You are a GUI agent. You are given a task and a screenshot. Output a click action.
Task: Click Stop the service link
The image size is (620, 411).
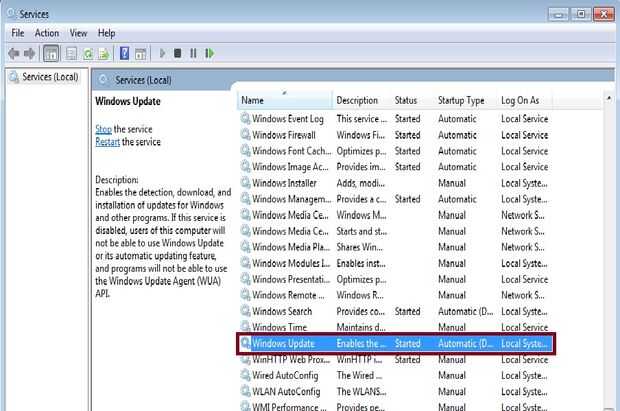pyautogui.click(x=104, y=129)
